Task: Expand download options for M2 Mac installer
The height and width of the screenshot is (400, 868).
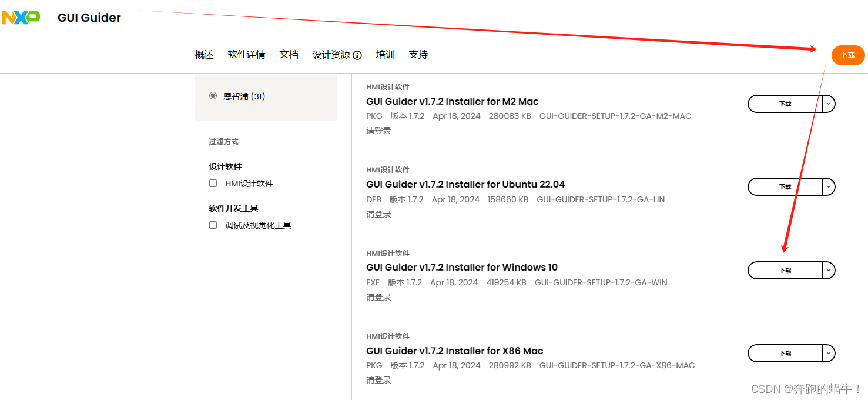Action: click(829, 104)
